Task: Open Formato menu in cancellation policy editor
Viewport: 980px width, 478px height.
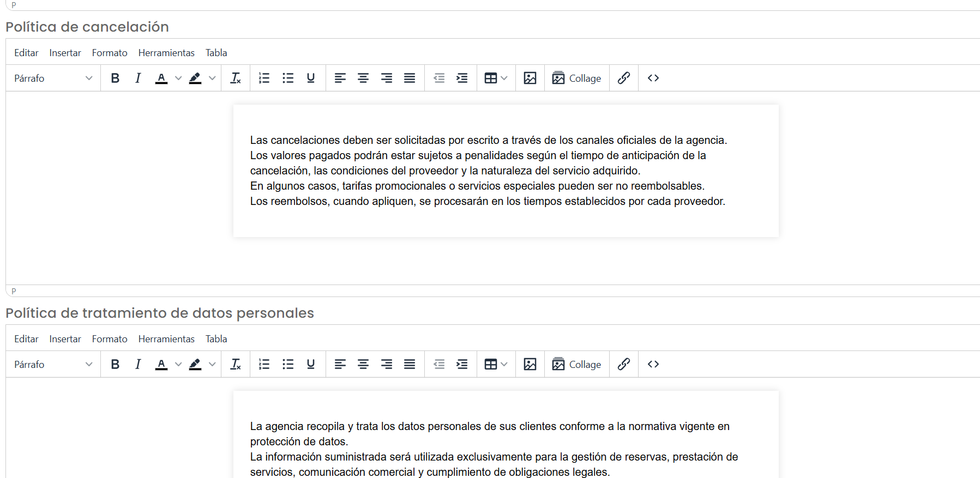Action: point(110,53)
